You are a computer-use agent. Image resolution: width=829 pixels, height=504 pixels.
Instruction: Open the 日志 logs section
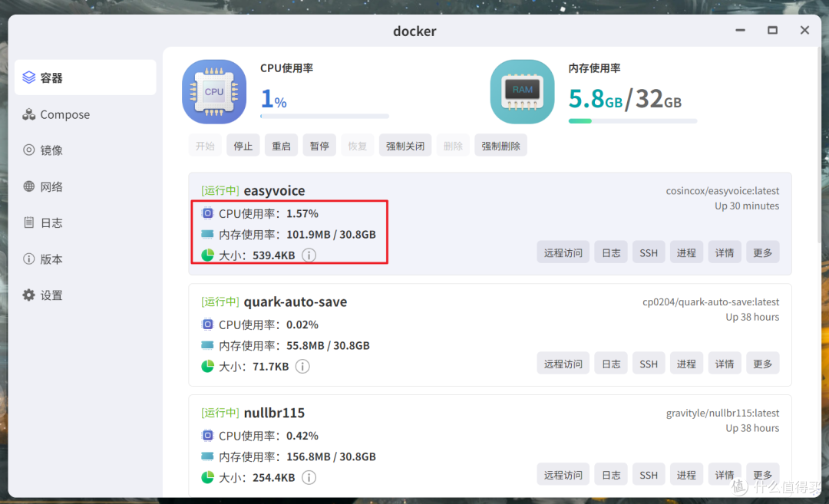coord(85,222)
